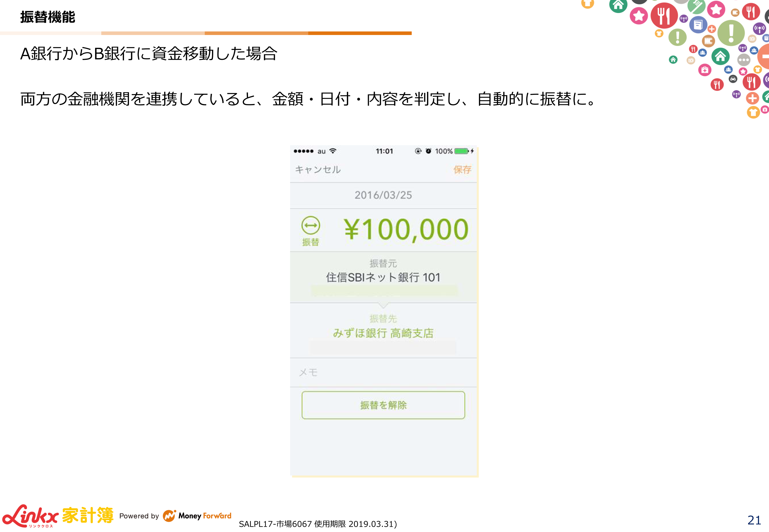This screenshot has height=532, width=769.
Task: Select the 2016/03/25 date field
Action: (x=383, y=195)
